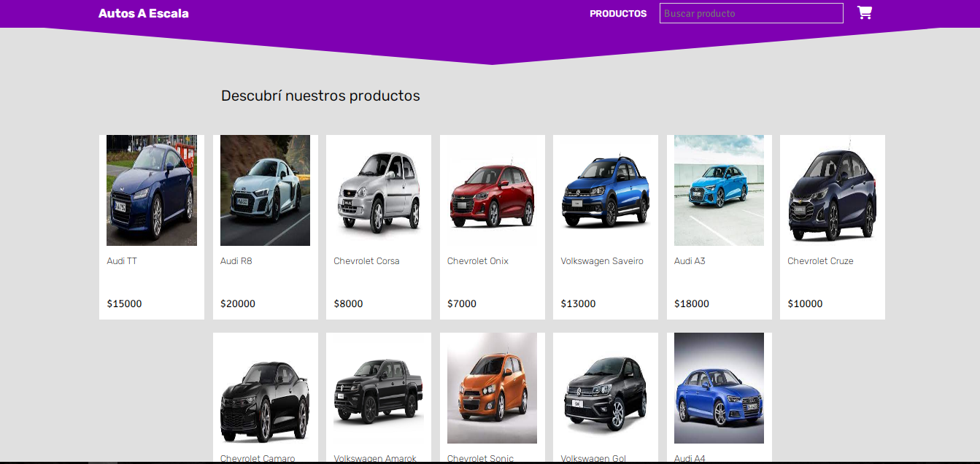The height and width of the screenshot is (464, 980).
Task: Open the PRODUCTOS menu item
Action: coord(617,13)
